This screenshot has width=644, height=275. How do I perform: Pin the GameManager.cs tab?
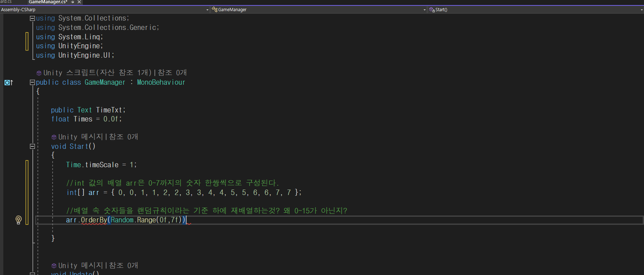click(x=72, y=2)
